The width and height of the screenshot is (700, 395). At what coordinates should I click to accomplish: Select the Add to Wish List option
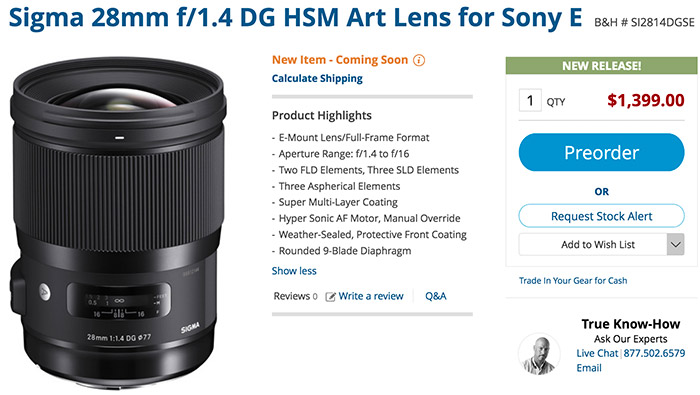tap(593, 245)
